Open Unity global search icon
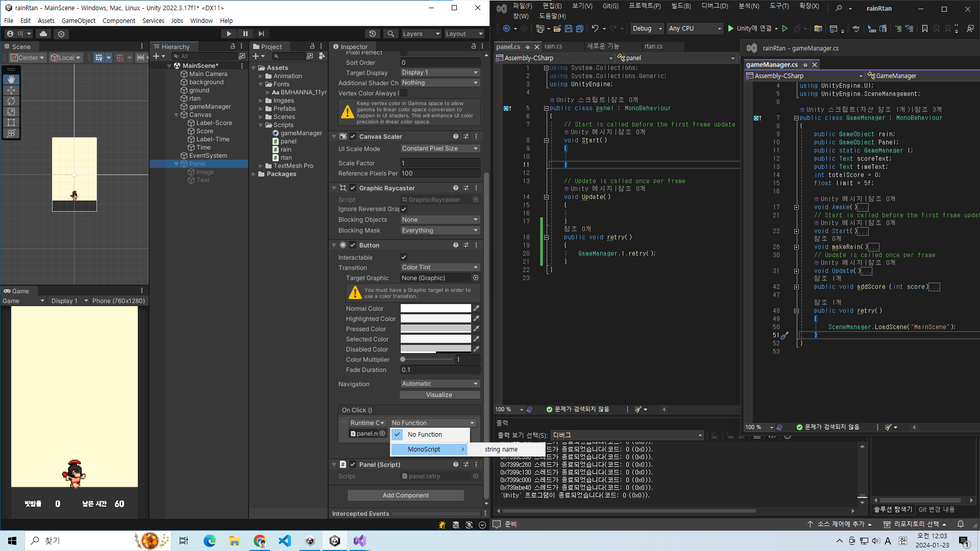 pos(391,34)
